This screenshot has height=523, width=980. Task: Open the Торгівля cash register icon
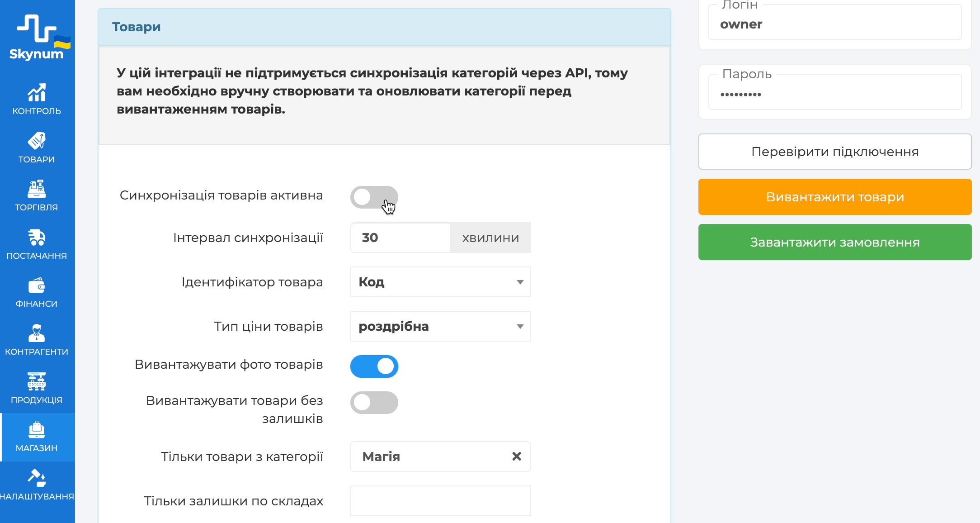pos(37,189)
